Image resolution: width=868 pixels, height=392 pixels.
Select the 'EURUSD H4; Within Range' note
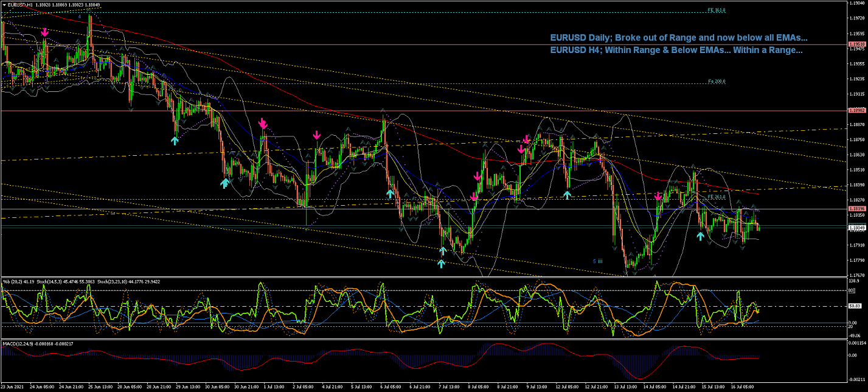point(676,50)
